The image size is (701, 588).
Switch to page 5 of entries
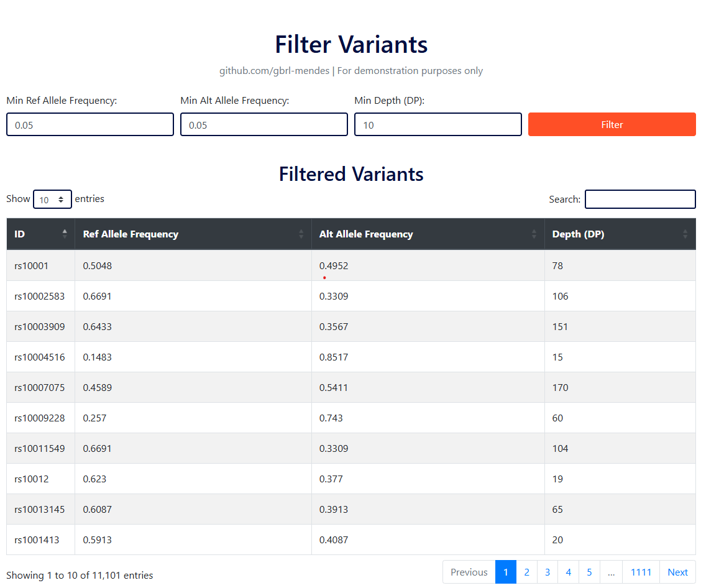pyautogui.click(x=589, y=572)
